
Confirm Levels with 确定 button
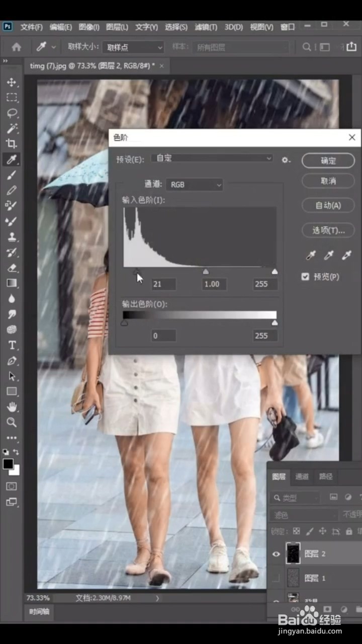(x=328, y=160)
